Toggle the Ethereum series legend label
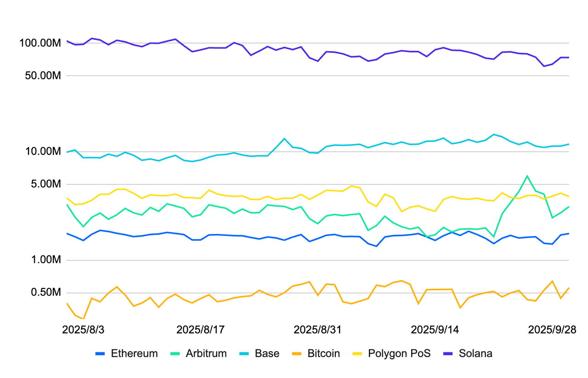This screenshot has height=378, width=588. [134, 354]
